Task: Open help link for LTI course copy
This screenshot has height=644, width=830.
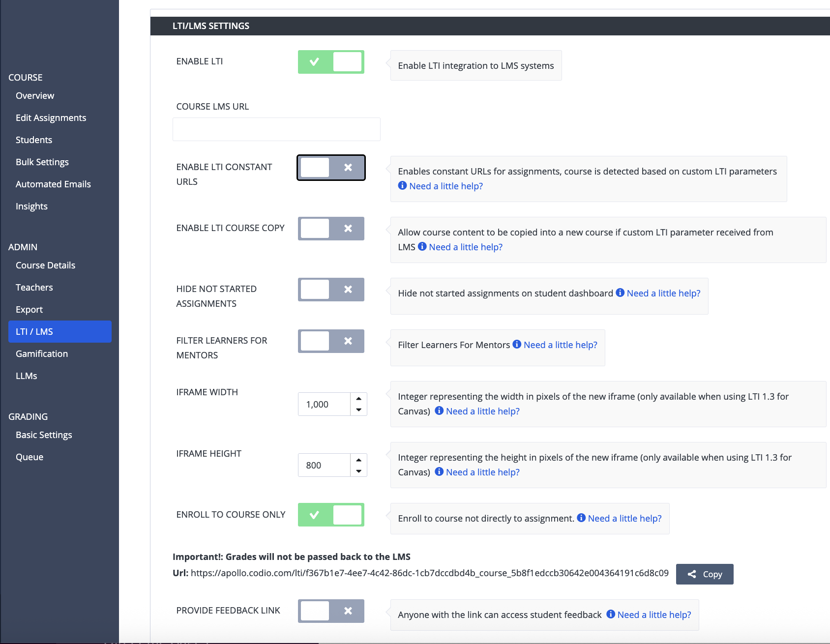Action: pyautogui.click(x=466, y=247)
